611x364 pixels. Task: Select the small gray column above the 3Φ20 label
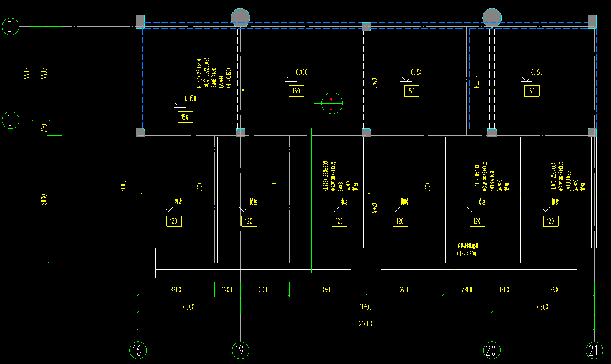tap(366, 27)
